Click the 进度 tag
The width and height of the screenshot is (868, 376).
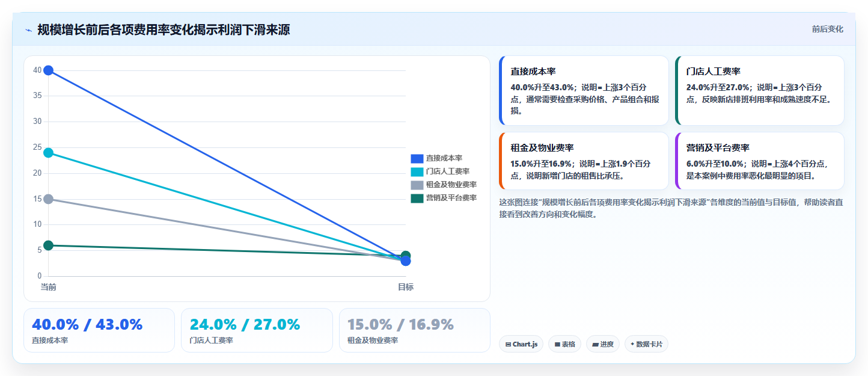tap(603, 344)
